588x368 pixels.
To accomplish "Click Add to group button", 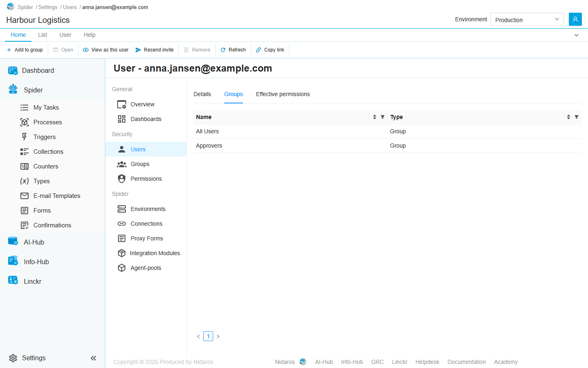I will click(25, 50).
